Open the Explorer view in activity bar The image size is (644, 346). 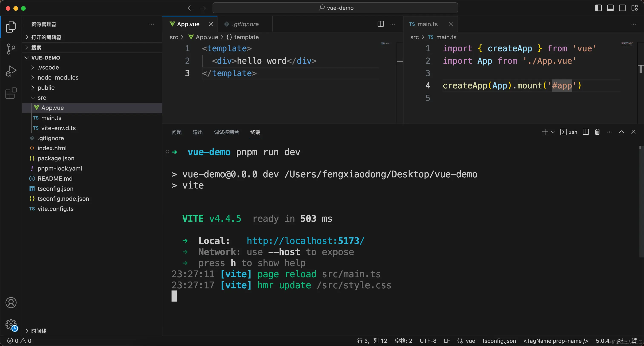[x=11, y=27]
